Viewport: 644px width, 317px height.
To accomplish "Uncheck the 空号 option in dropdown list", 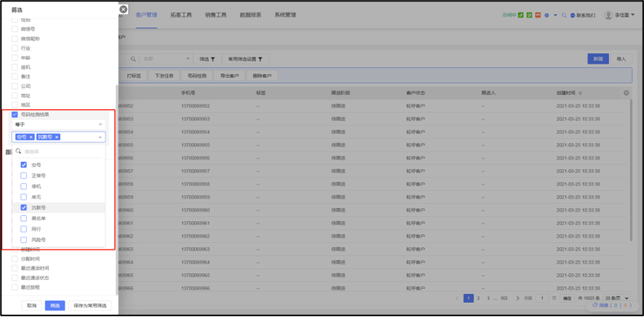I will [24, 165].
